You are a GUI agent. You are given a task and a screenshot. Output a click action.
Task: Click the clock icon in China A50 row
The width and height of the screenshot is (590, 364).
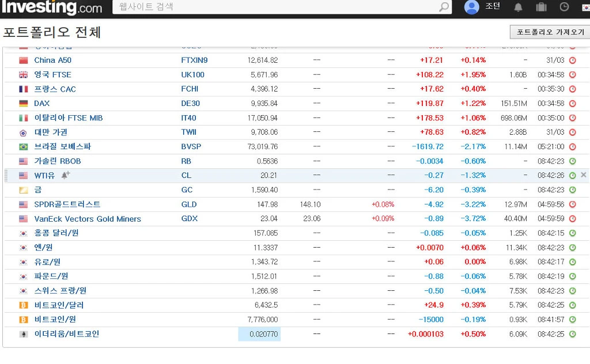(572, 60)
